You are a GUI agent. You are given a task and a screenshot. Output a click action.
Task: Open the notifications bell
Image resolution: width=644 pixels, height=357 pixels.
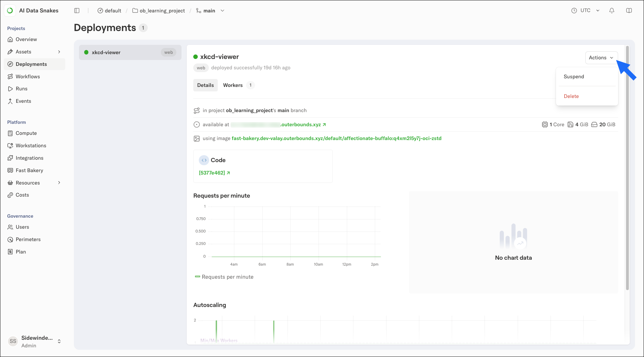pyautogui.click(x=612, y=11)
